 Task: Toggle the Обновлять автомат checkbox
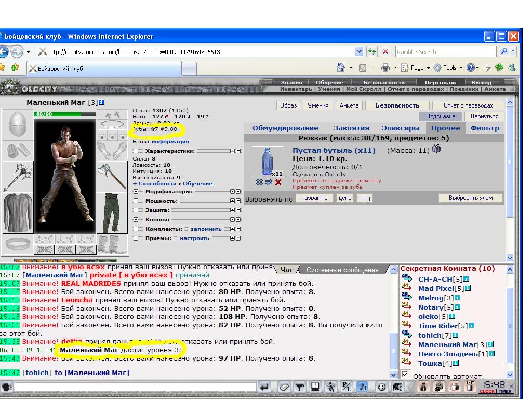tap(404, 374)
